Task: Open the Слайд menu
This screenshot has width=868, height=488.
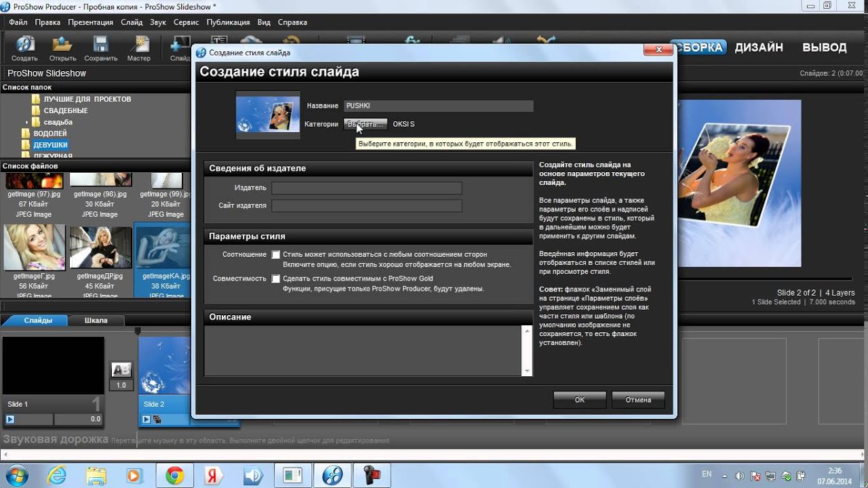Action: click(x=132, y=22)
